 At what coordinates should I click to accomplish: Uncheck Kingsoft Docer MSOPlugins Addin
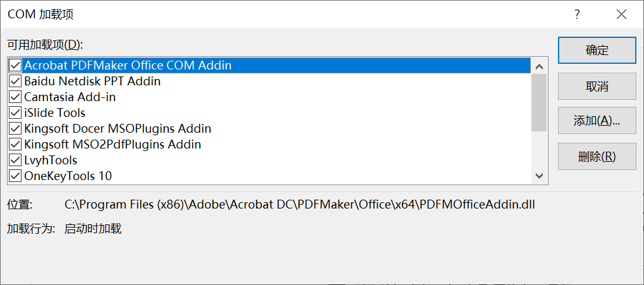15,129
